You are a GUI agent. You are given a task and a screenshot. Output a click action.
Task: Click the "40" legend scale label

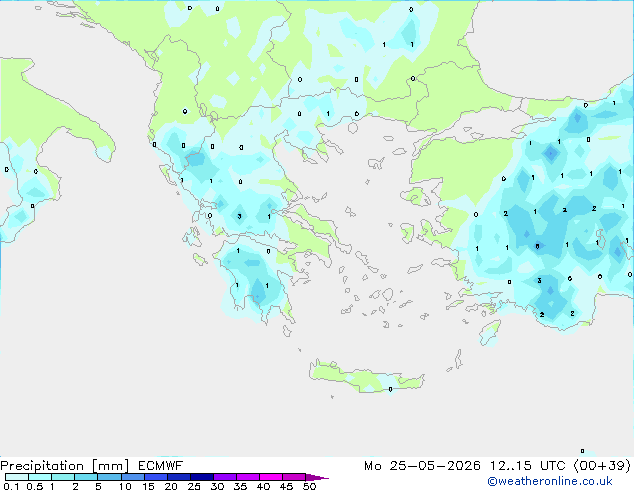(x=264, y=486)
